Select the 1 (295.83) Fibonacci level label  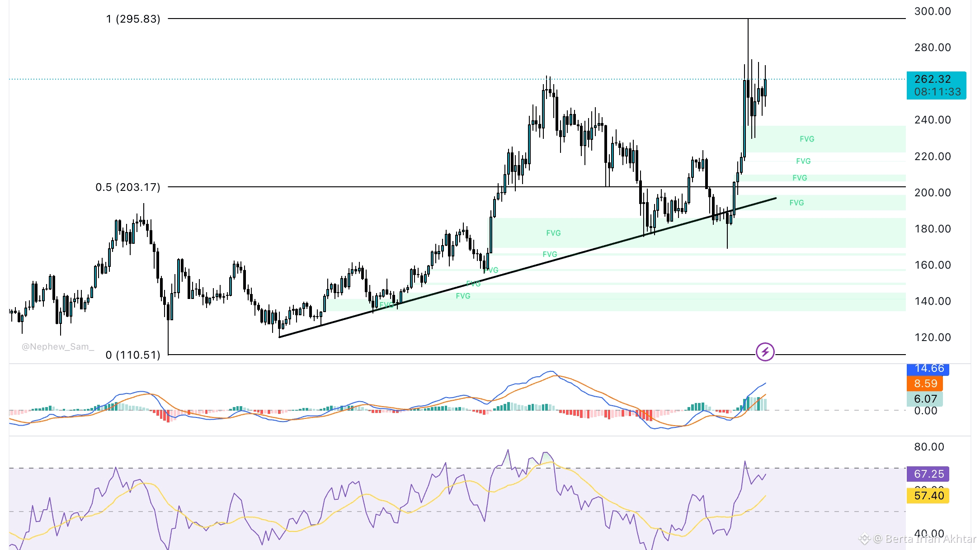pyautogui.click(x=133, y=19)
